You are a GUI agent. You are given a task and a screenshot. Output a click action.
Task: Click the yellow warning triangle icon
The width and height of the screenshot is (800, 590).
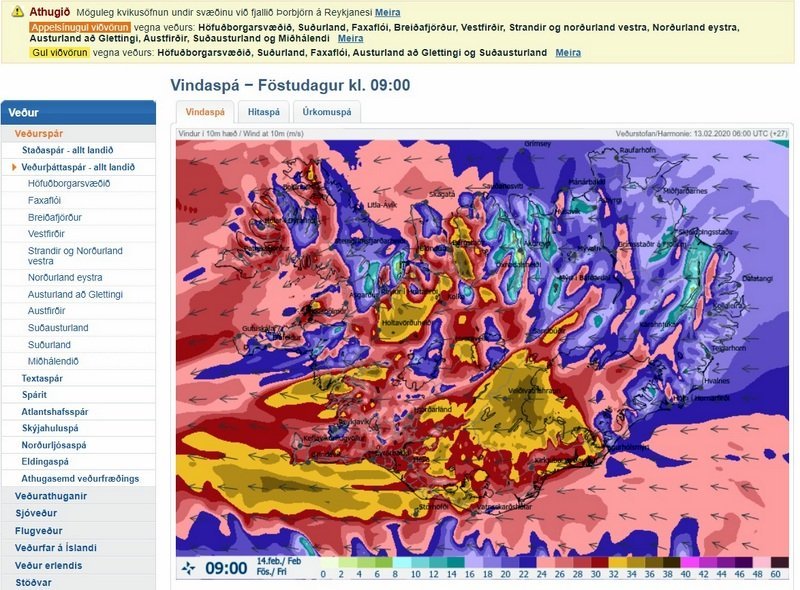(x=17, y=12)
